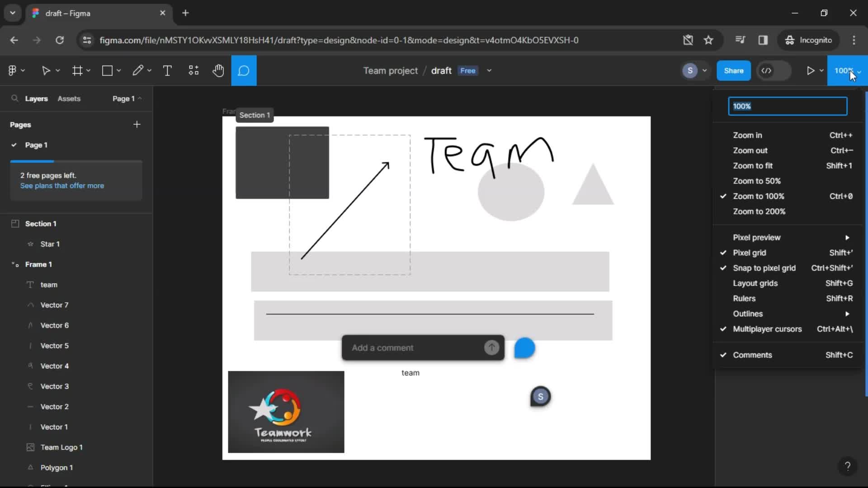Toggle Snap to pixel grid

pos(764,267)
